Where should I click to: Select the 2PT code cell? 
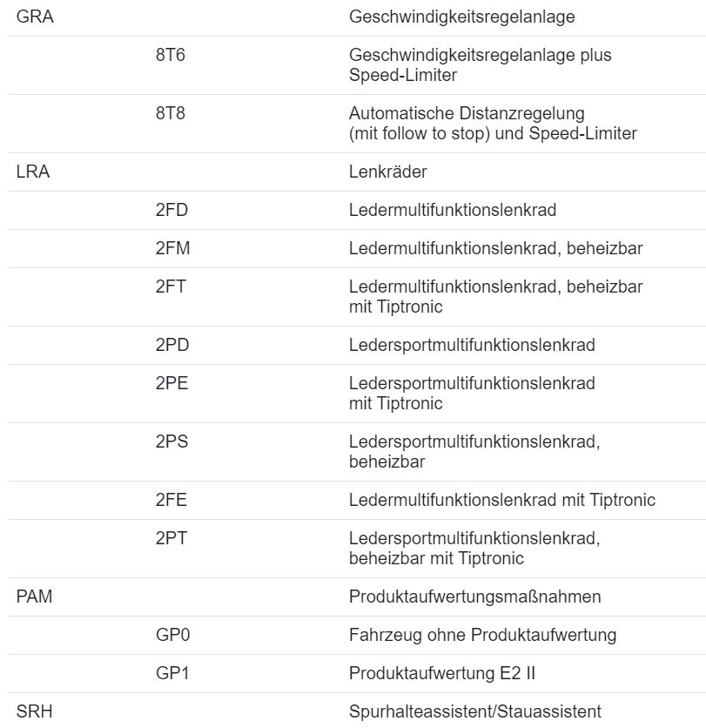[171, 538]
